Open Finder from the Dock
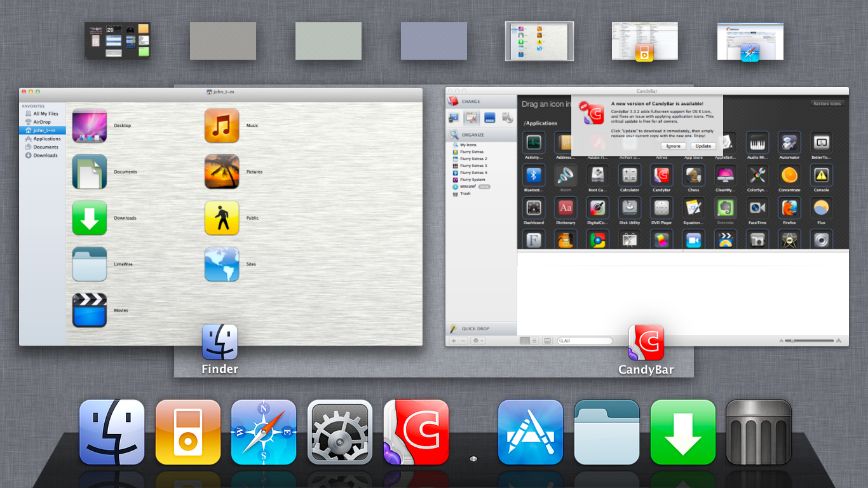868x488 pixels. pos(112,432)
